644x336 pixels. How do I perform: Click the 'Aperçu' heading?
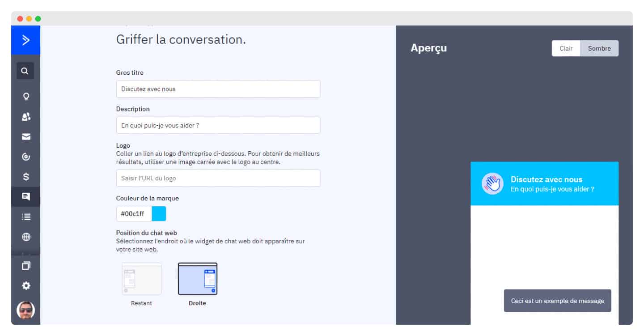click(428, 48)
